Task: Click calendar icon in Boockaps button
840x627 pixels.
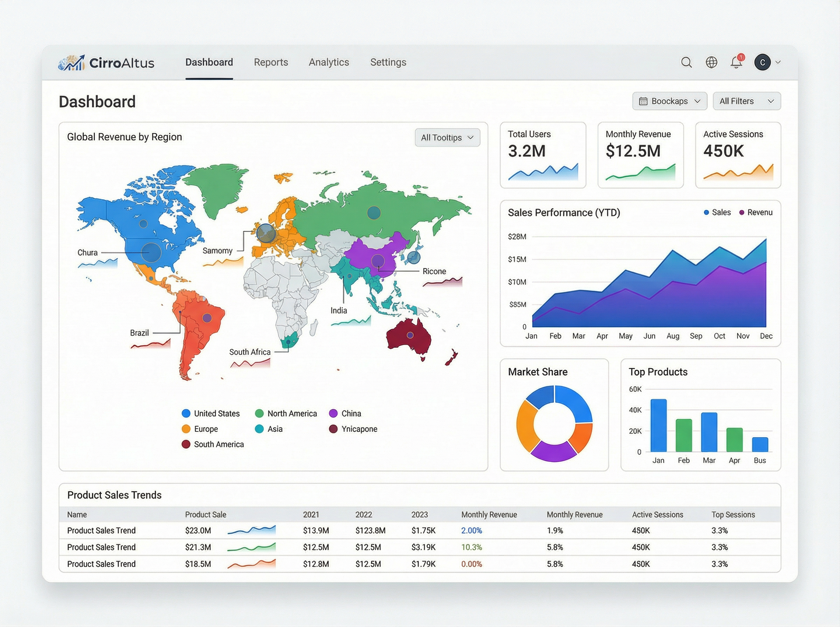Action: [643, 101]
